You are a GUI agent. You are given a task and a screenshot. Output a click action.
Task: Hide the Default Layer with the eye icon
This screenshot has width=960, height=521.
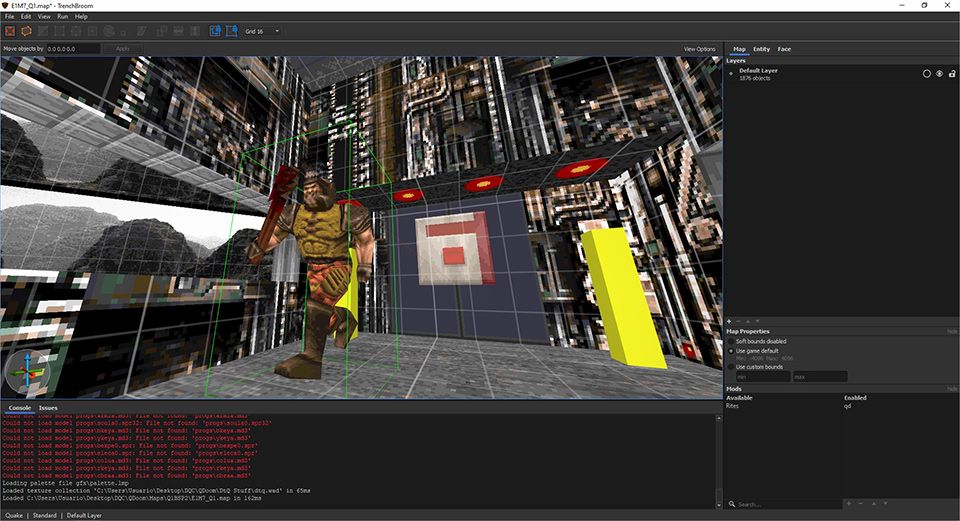coord(939,74)
